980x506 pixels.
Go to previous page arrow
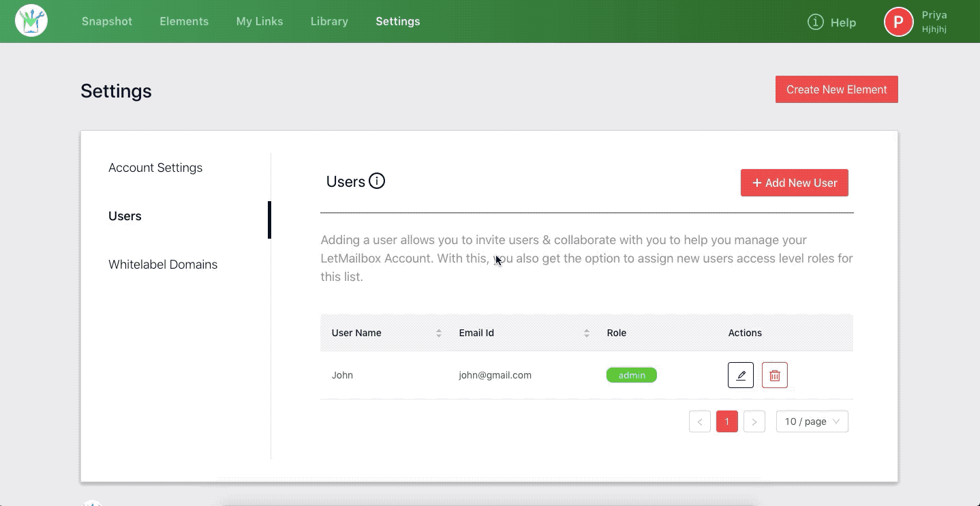pyautogui.click(x=700, y=421)
